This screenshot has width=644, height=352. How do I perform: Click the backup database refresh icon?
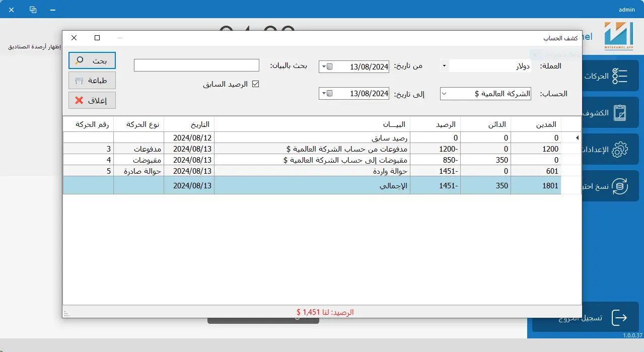(x=619, y=186)
